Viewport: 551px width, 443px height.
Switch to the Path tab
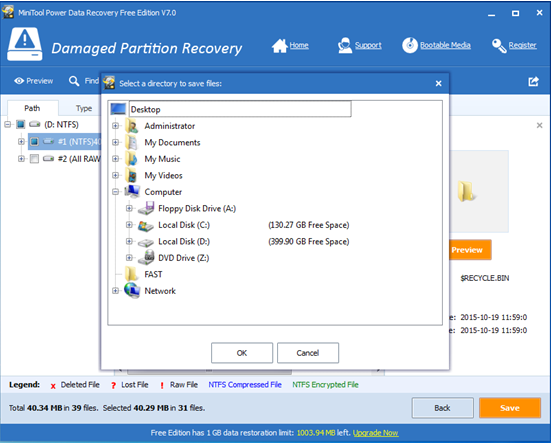pos(32,108)
